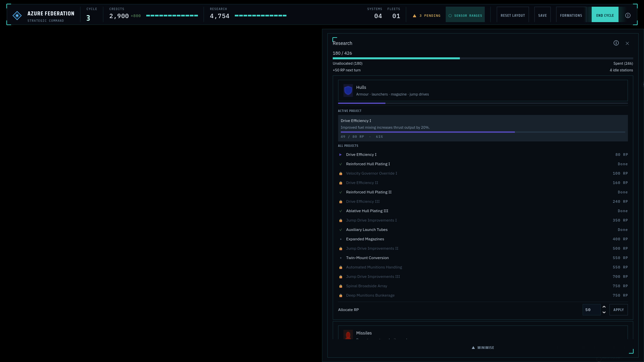Close the Research panel
The width and height of the screenshot is (644, 362).
[x=627, y=43]
